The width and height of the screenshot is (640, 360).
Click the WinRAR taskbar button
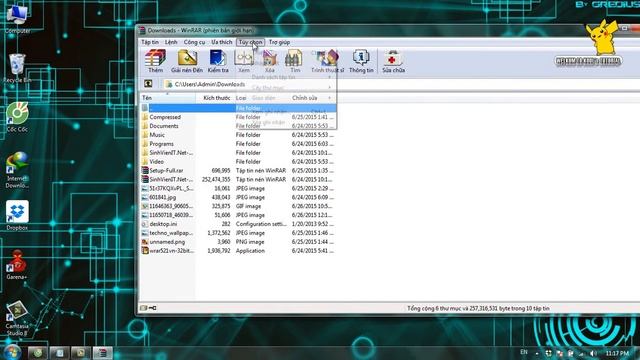[x=102, y=353]
